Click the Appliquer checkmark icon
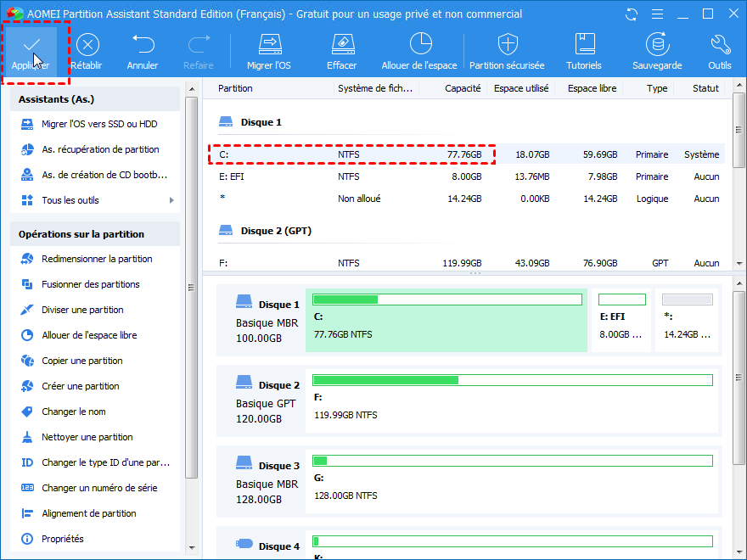Image resolution: width=747 pixels, height=560 pixels. (31, 45)
